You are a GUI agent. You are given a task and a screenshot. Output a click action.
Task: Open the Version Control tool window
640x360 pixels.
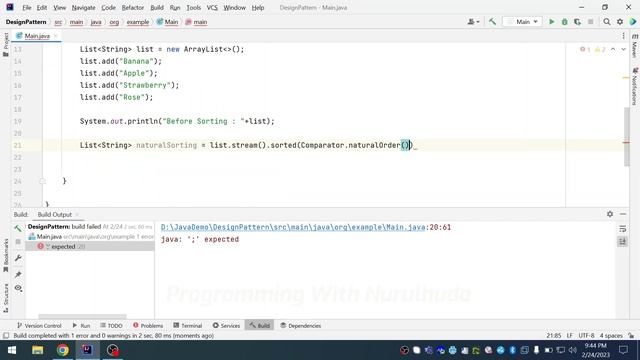point(39,325)
